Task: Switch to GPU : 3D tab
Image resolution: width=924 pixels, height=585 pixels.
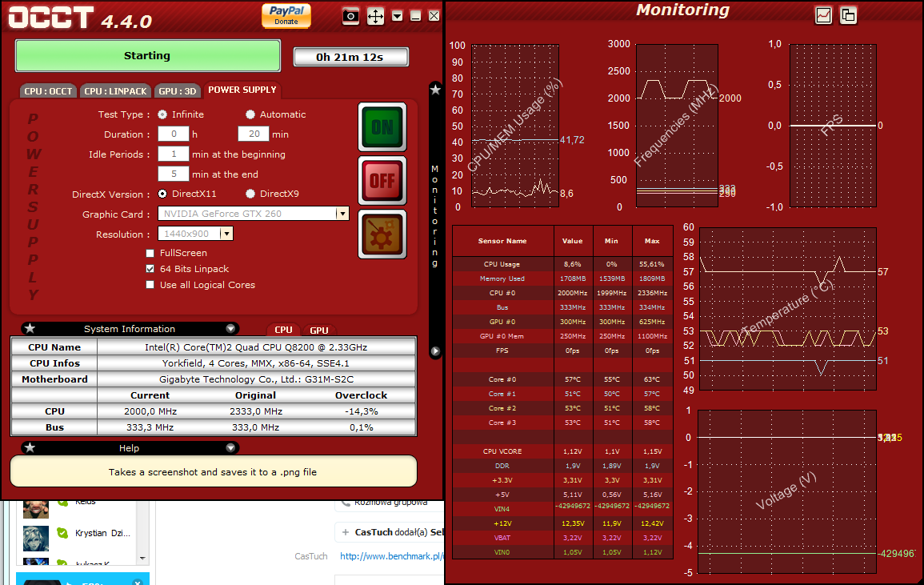Action: 178,90
